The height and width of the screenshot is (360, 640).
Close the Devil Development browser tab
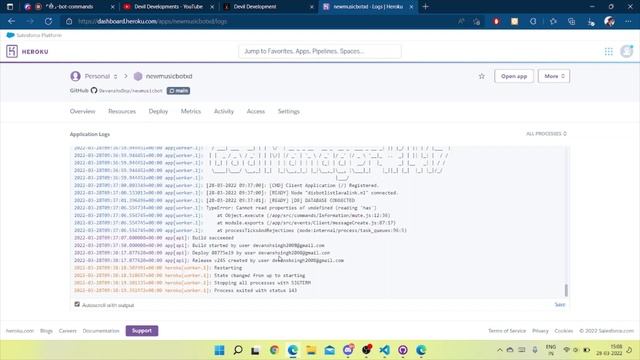(312, 7)
